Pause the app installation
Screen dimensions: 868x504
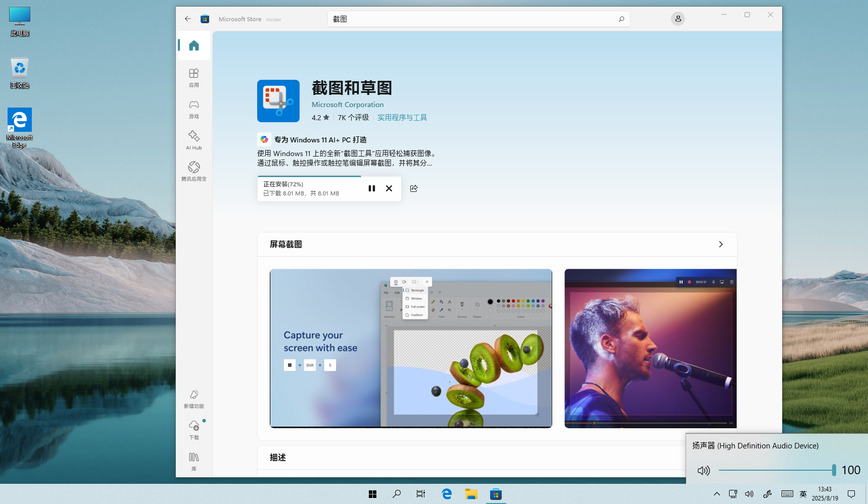click(x=372, y=188)
